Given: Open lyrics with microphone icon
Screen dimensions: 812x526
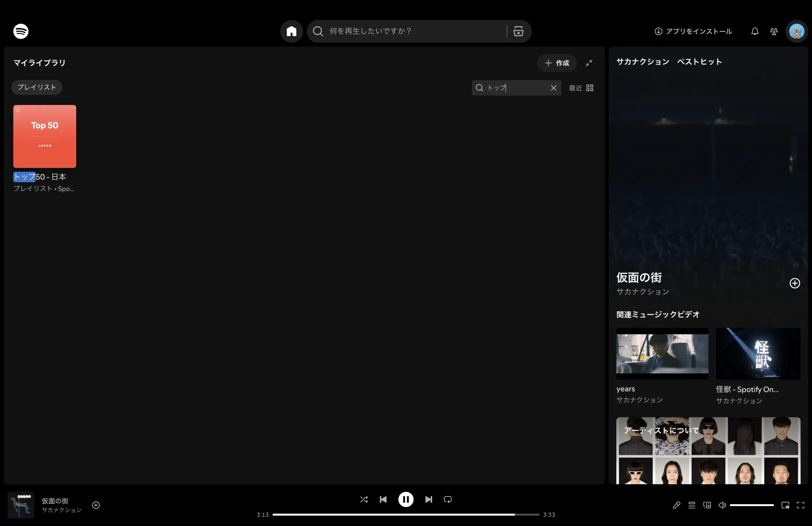Looking at the screenshot, I should pyautogui.click(x=676, y=505).
